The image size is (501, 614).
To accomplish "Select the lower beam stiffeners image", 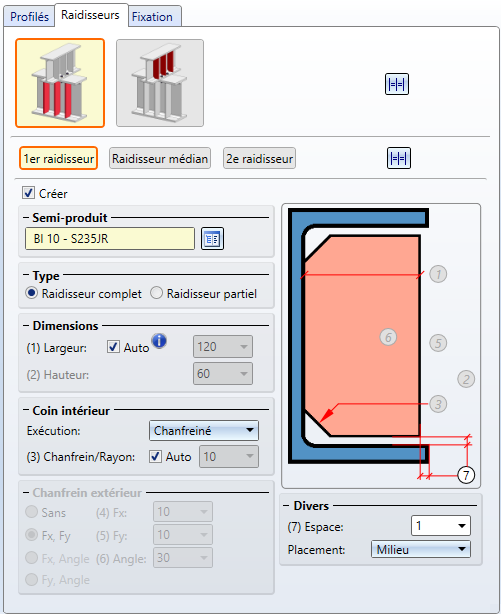I will tap(60, 83).
